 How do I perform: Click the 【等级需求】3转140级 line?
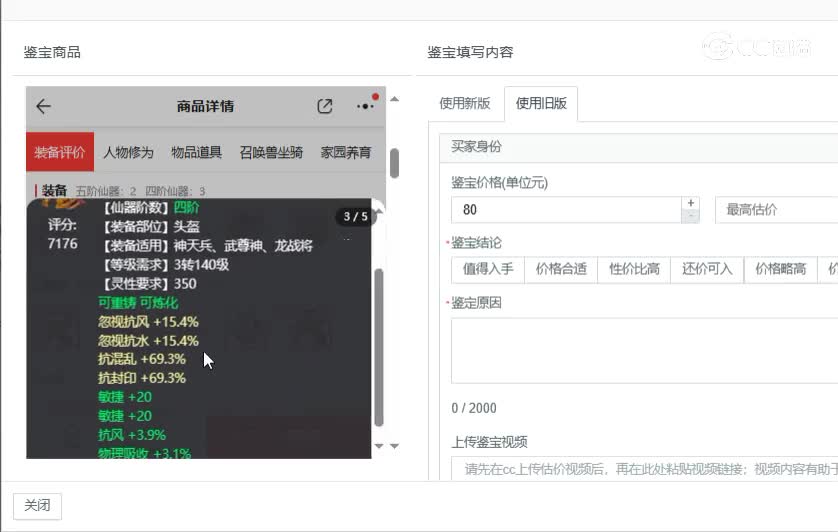[165, 265]
